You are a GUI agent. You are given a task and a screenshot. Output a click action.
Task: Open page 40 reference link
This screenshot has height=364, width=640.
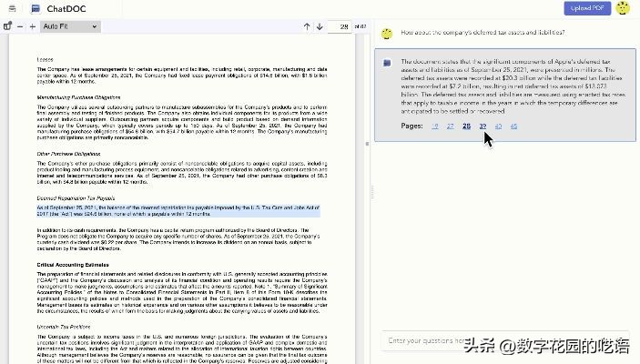498,126
